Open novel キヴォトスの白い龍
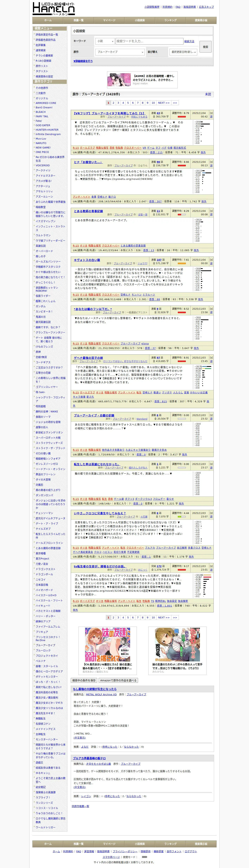 coord(87,260)
